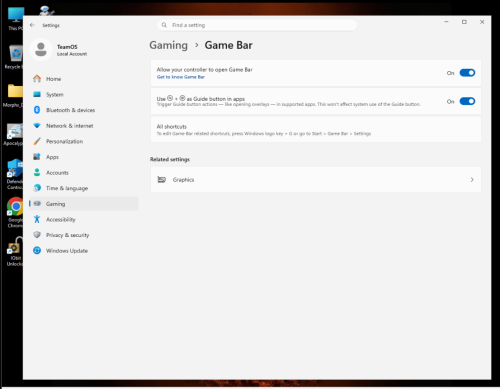Open the Accessibility figure icon
The image size is (500, 389).
coord(37,219)
